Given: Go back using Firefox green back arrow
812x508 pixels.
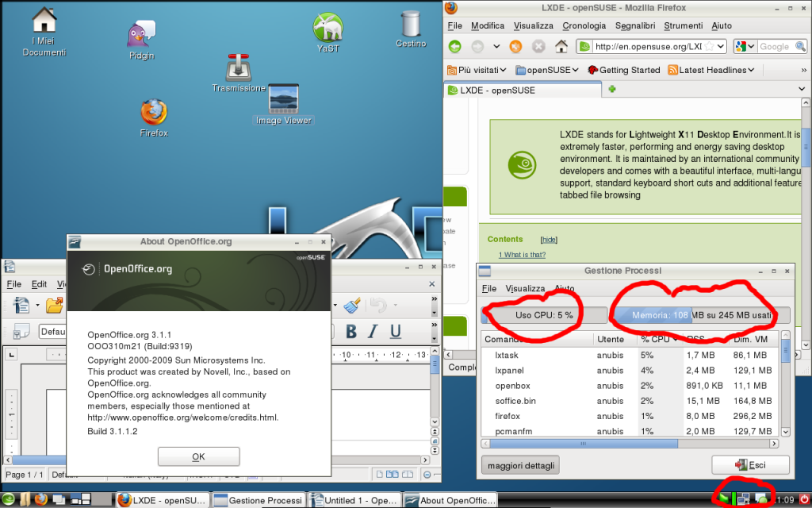Looking at the screenshot, I should coord(454,47).
